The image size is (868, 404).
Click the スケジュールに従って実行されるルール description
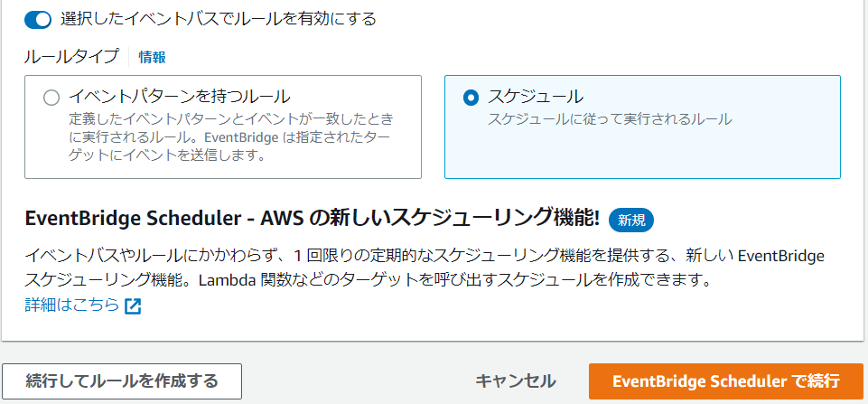(x=610, y=119)
